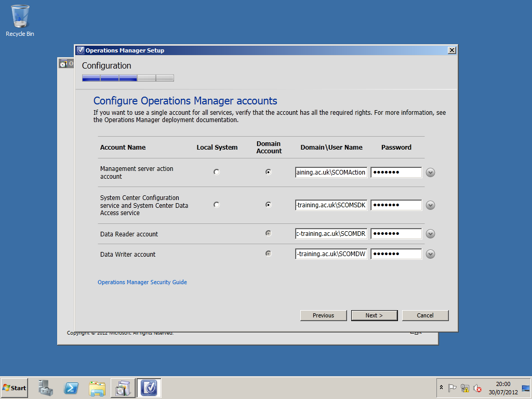Click password field for Management server action account

pos(396,172)
